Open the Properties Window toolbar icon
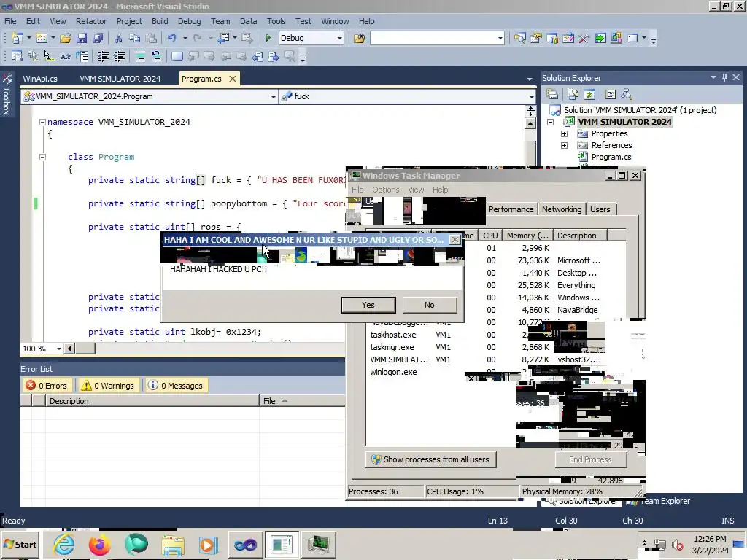Image resolution: width=747 pixels, height=560 pixels. coord(536,38)
